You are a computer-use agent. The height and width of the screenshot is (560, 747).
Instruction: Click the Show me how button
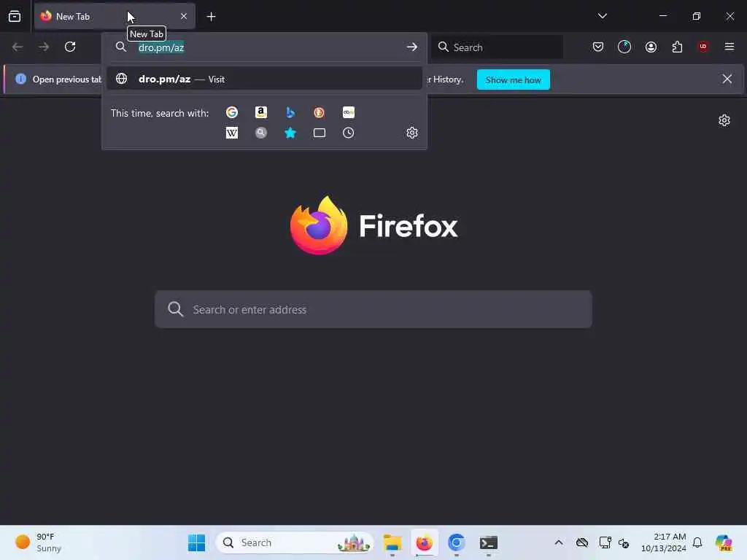click(x=513, y=79)
